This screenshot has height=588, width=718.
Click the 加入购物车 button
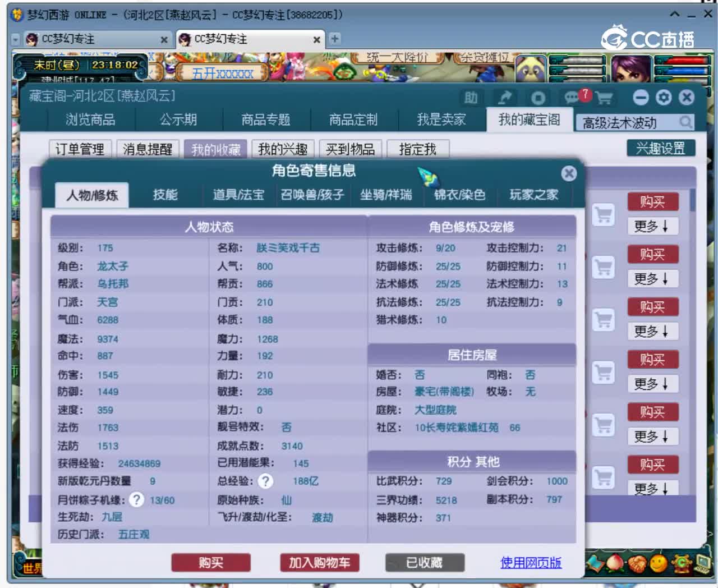coord(320,562)
